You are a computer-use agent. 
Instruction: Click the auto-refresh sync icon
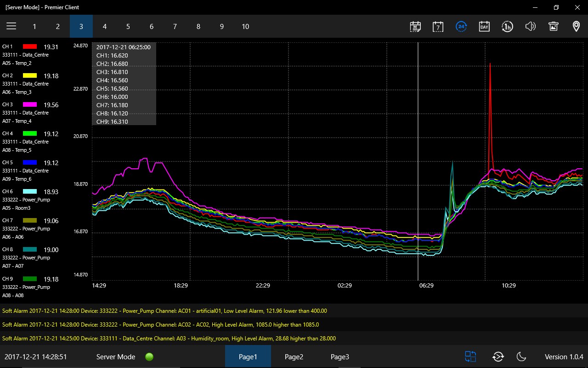498,356
